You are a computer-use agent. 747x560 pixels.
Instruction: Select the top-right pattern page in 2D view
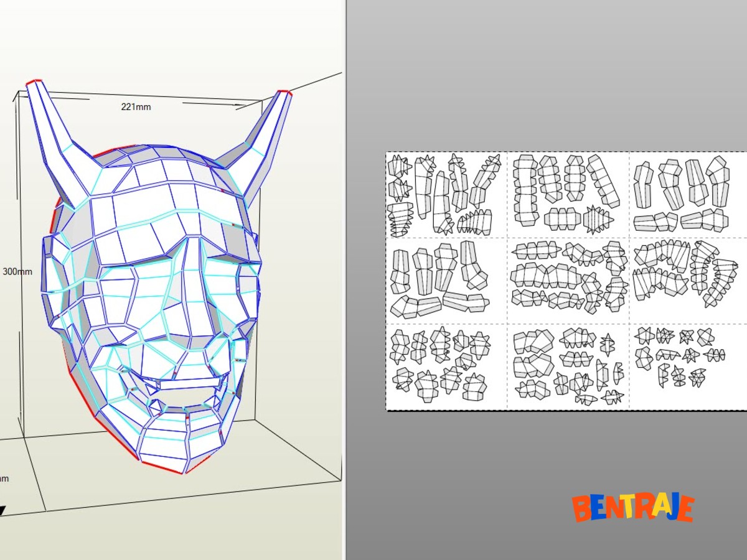(688, 195)
